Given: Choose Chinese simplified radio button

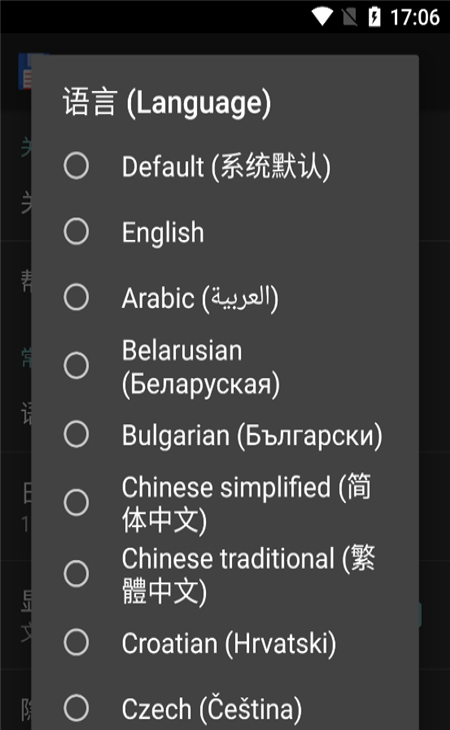Looking at the screenshot, I should point(76,503).
